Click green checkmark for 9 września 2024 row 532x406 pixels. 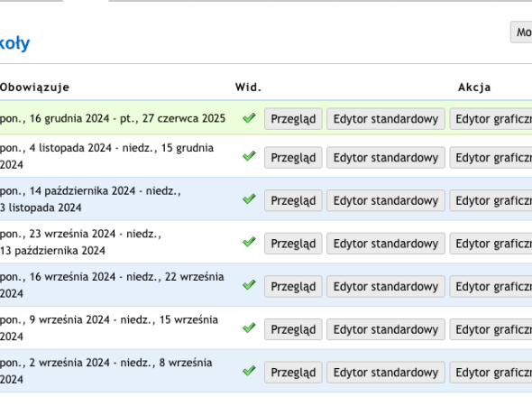click(x=249, y=328)
